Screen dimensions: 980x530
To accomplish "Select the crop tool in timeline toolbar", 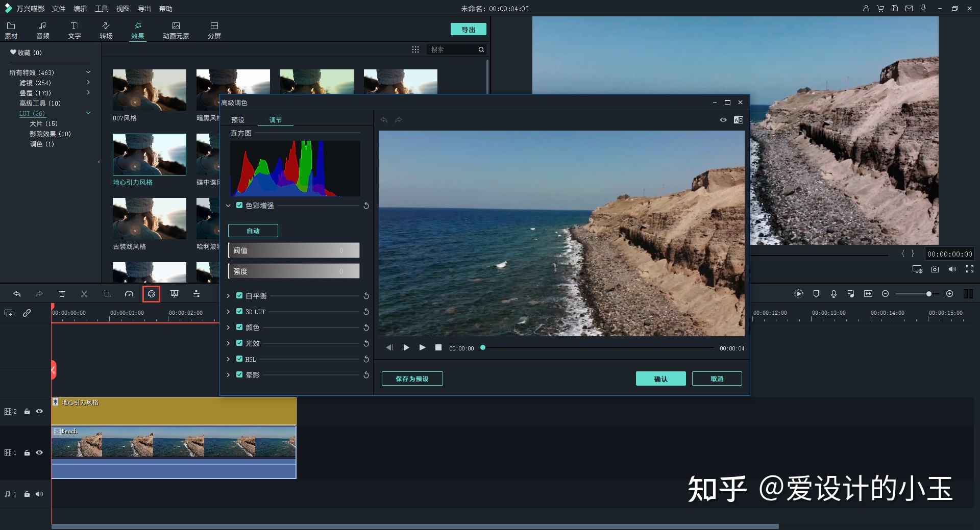I will pos(107,294).
